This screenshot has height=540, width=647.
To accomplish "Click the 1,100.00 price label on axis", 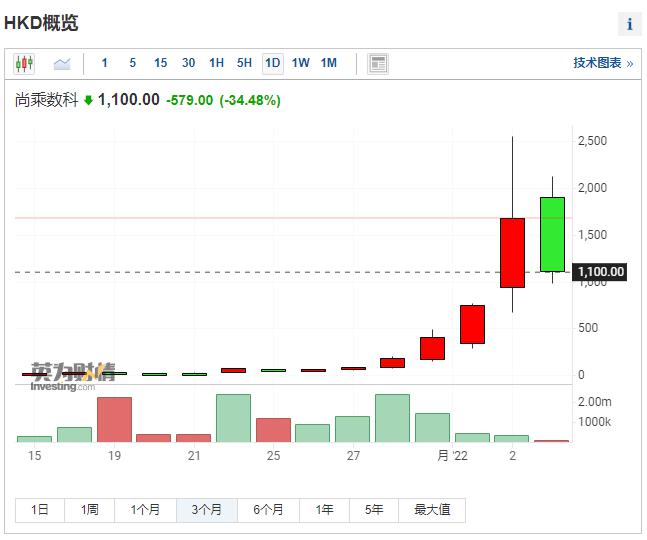I will (601, 271).
